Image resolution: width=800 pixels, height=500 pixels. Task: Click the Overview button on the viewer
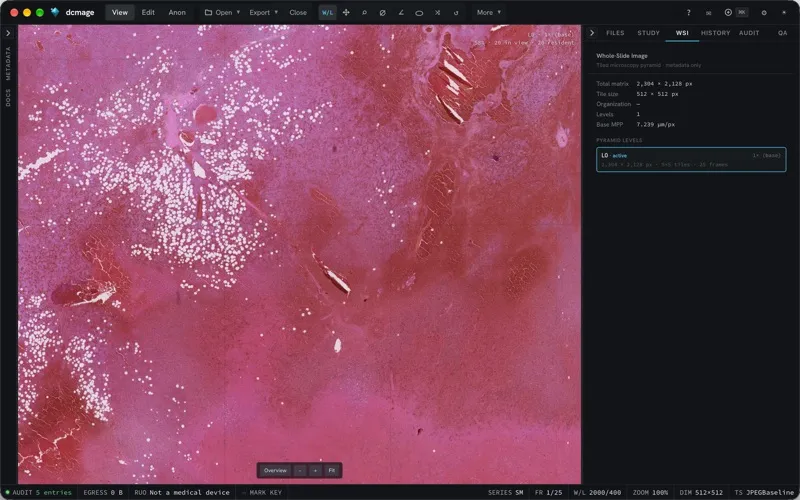pos(275,470)
